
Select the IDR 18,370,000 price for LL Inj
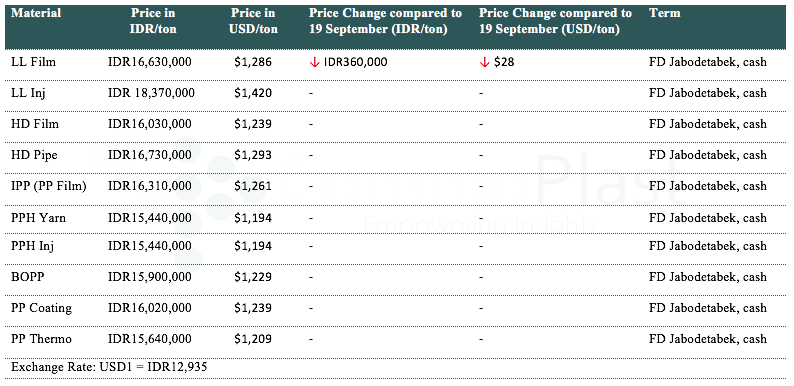[151, 93]
